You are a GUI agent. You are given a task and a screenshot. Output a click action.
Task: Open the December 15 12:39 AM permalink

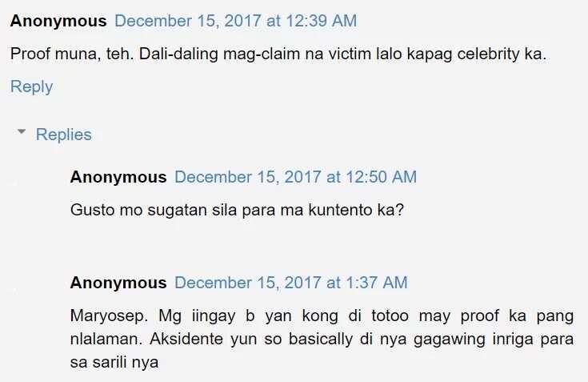coord(236,21)
